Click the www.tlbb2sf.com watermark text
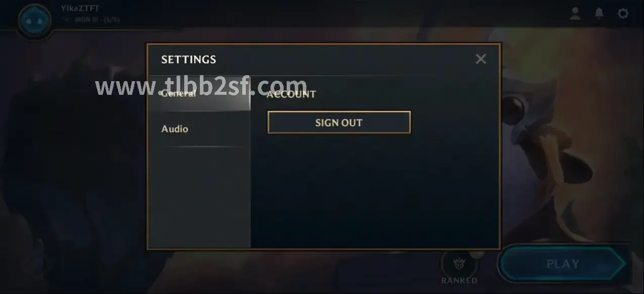Image resolution: width=644 pixels, height=294 pixels. tap(201, 87)
